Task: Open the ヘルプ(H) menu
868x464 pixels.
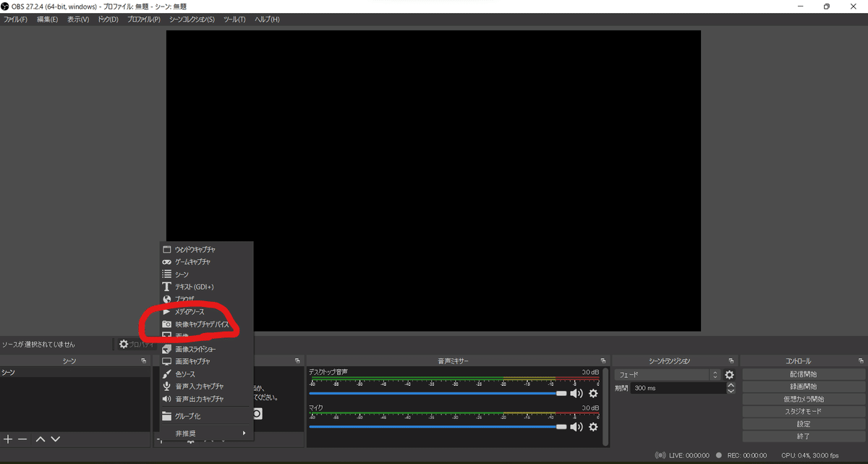Action: click(267, 20)
